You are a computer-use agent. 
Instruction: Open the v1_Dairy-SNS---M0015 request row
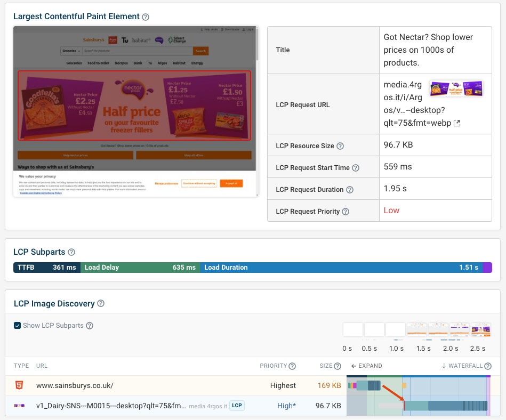253,406
